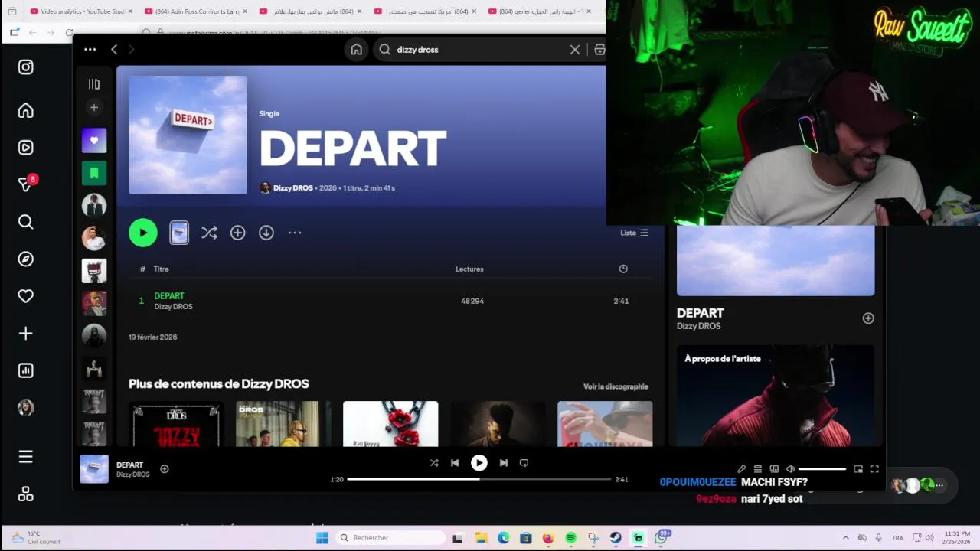Adjust the Spotify volume slider

(x=822, y=469)
